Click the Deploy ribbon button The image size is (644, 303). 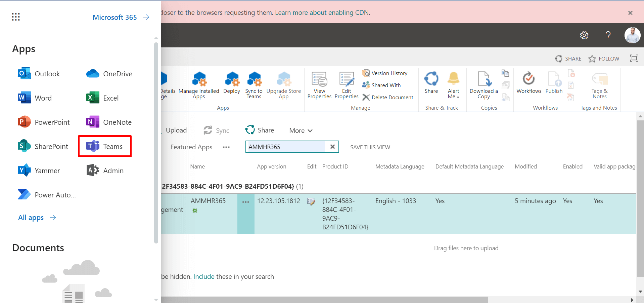pyautogui.click(x=232, y=83)
